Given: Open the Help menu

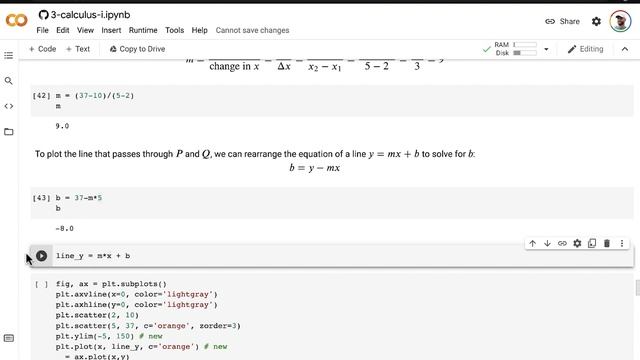Looking at the screenshot, I should point(200,30).
